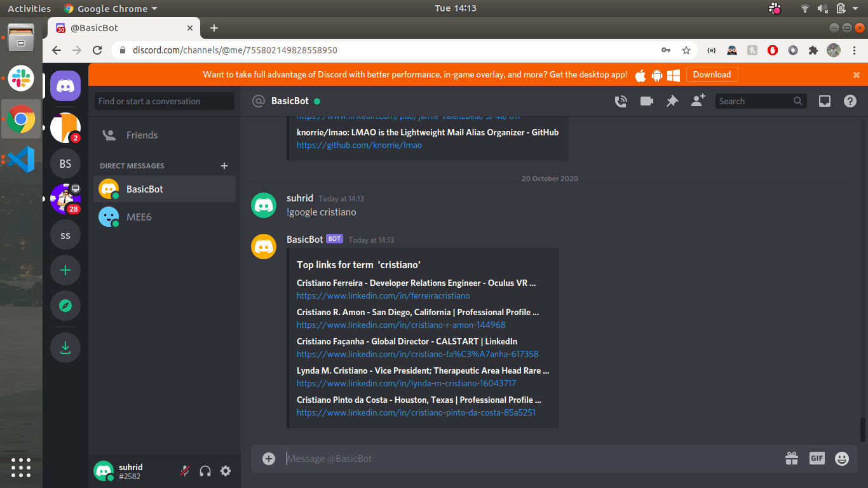Open Chrome extensions puzzle icon

(813, 50)
